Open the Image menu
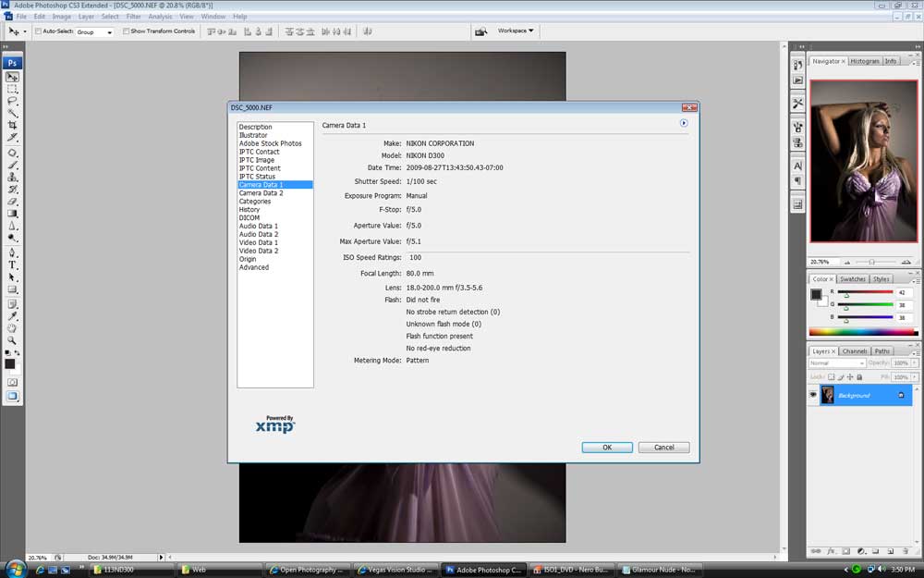 click(61, 17)
